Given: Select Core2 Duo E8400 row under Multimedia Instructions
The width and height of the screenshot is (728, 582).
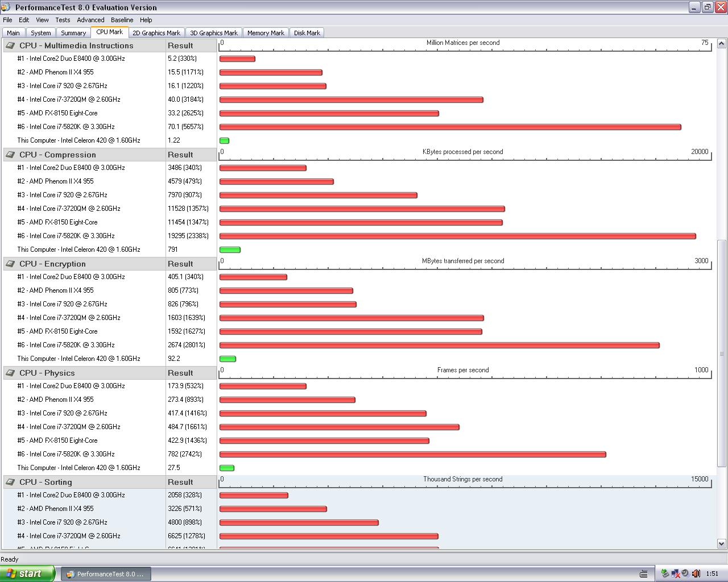Looking at the screenshot, I should 71,59.
